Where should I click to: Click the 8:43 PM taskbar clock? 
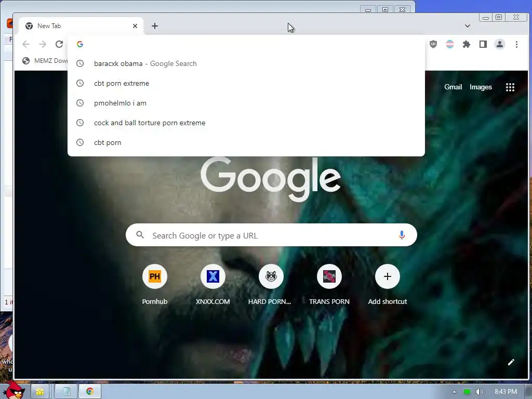506,392
